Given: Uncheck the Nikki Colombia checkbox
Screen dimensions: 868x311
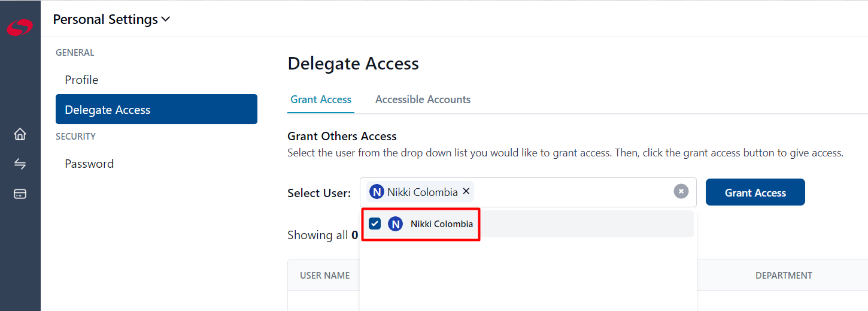Looking at the screenshot, I should pos(375,224).
